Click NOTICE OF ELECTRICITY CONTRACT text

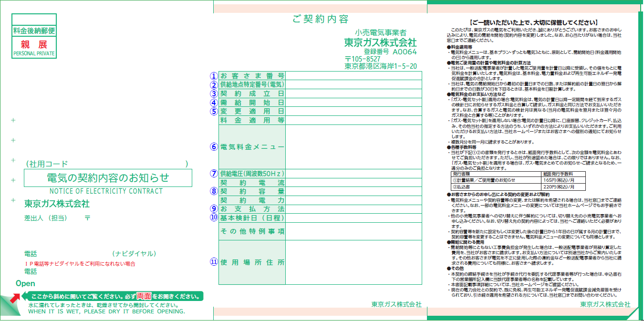coord(106,191)
